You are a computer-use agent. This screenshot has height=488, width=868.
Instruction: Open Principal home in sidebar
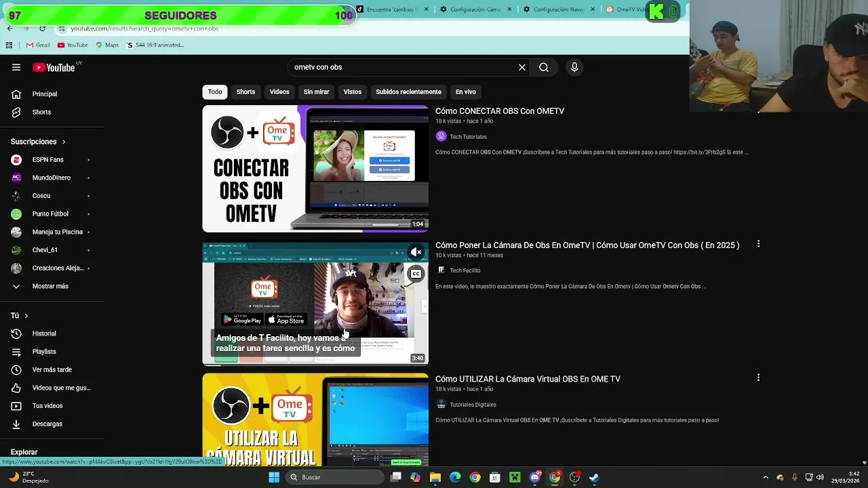coord(52,94)
